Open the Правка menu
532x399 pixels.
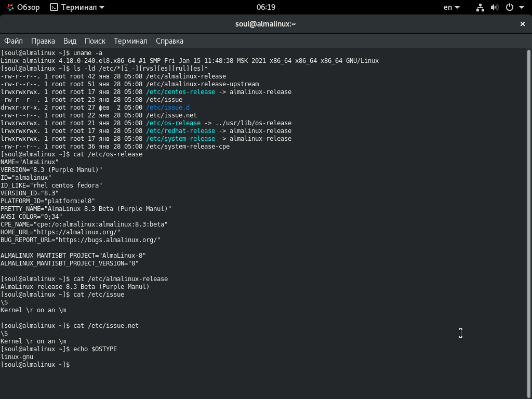(43, 41)
